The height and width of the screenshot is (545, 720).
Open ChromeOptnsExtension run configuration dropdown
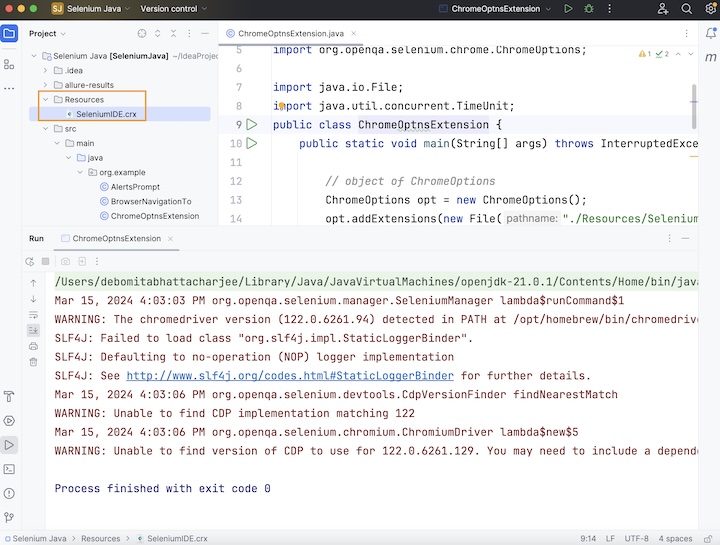495,9
